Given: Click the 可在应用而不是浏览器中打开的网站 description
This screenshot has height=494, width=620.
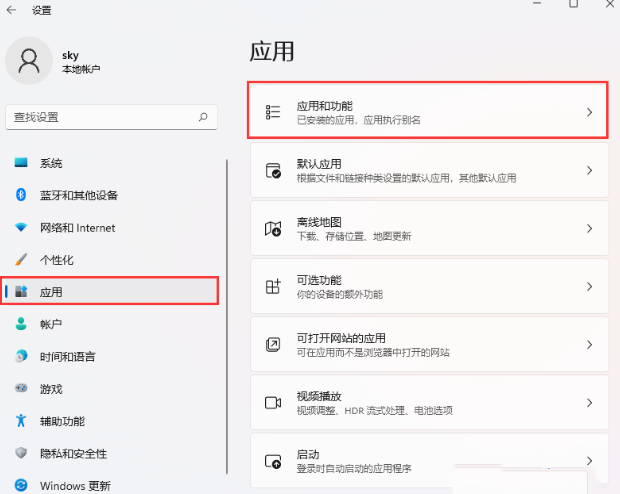Looking at the screenshot, I should point(373,352).
